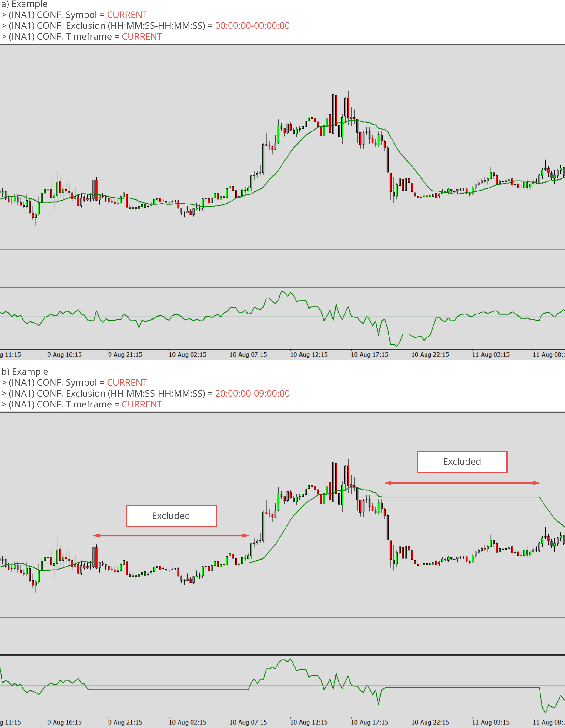Click "9 Aug 16:15" on example a time axis
Viewport: 565px width, 728px height.
(x=64, y=355)
